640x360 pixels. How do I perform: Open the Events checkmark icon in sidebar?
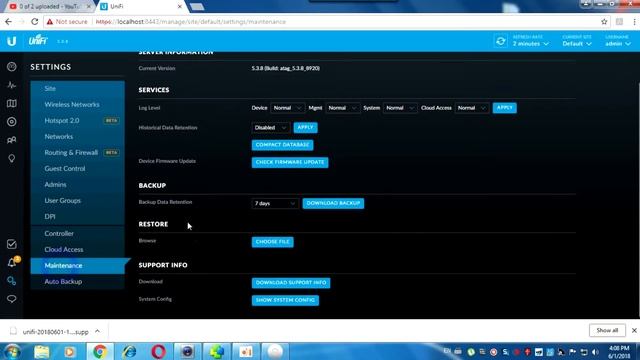[x=11, y=244]
